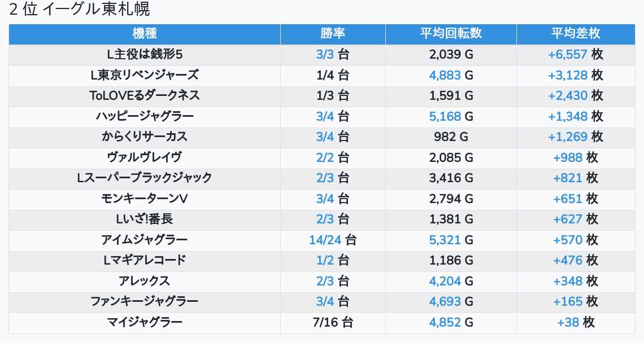This screenshot has width=644, height=343.
Task: Sort by the 勝率 column header
Action: point(333,34)
